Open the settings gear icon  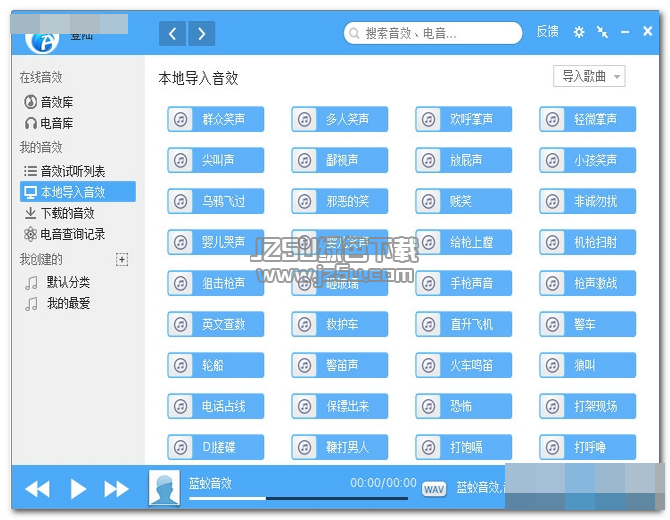click(578, 32)
